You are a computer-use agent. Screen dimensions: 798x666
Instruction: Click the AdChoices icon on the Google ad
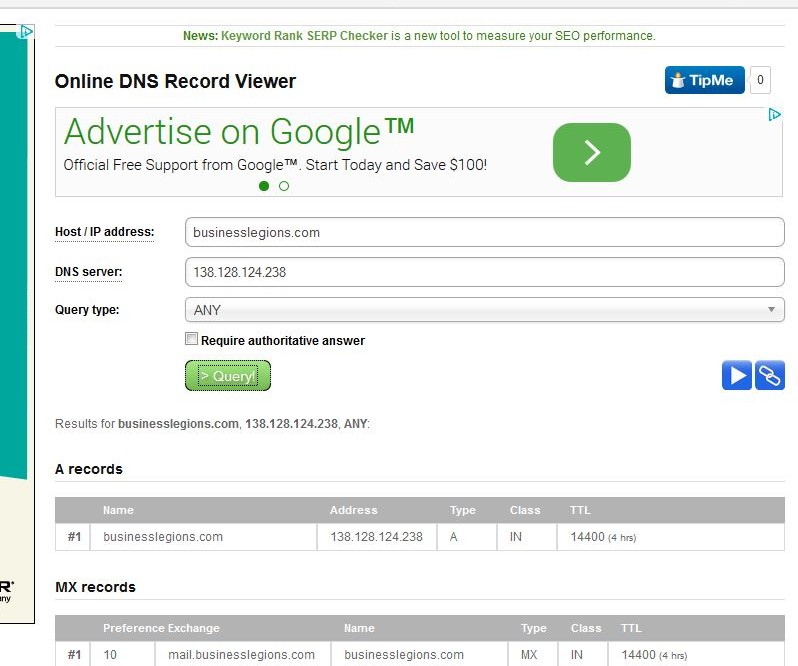click(x=774, y=115)
